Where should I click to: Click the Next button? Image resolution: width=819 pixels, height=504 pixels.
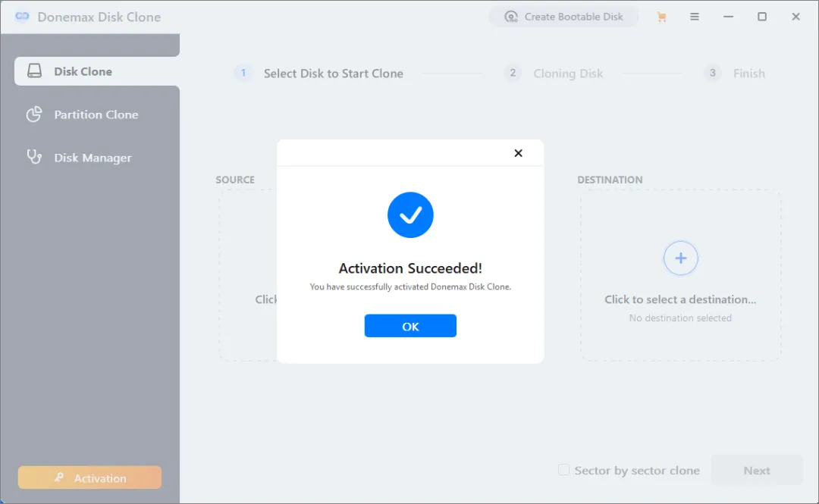(x=757, y=471)
